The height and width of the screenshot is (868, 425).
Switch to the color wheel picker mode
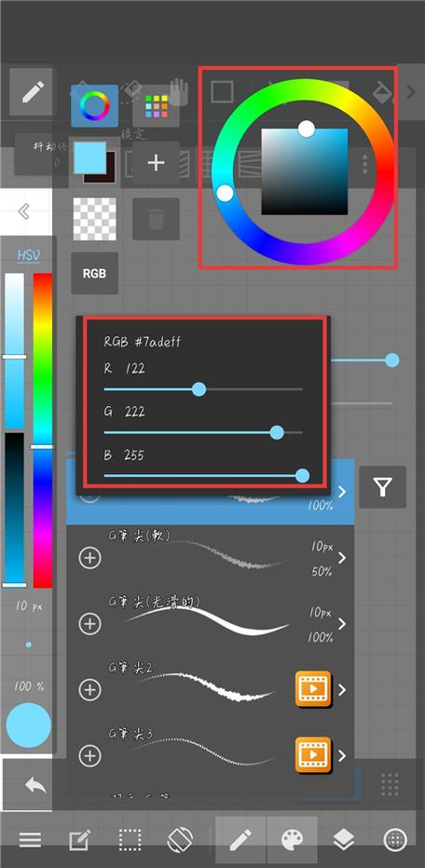(95, 106)
